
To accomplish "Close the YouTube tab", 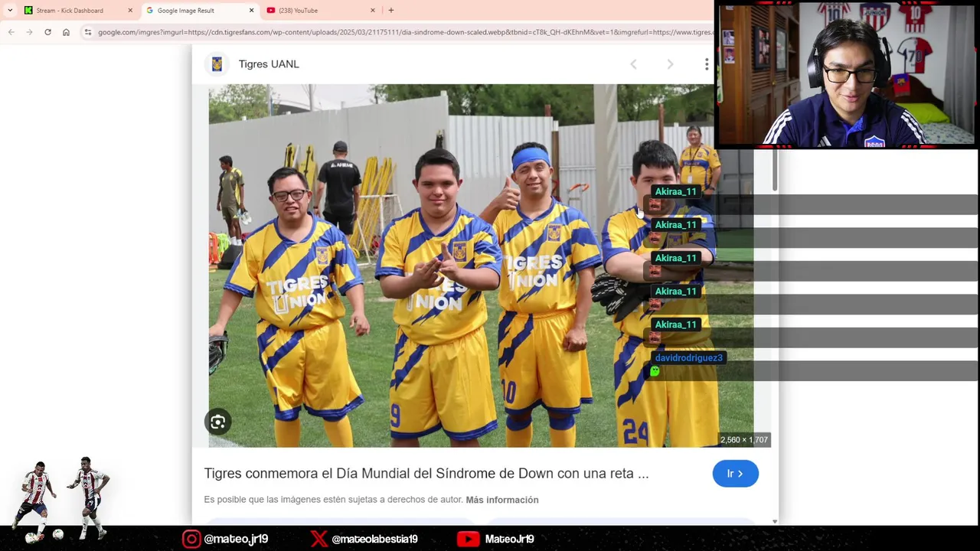I will [x=373, y=11].
